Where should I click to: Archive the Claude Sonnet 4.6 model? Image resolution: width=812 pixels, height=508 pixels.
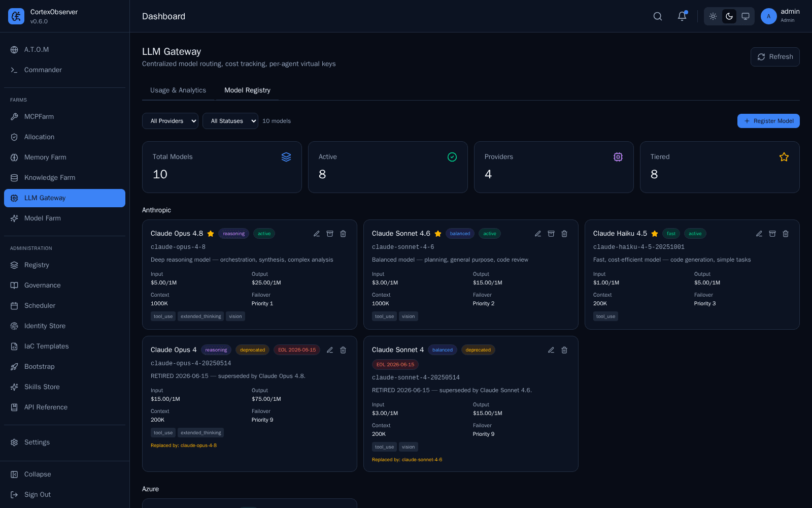[551, 234]
